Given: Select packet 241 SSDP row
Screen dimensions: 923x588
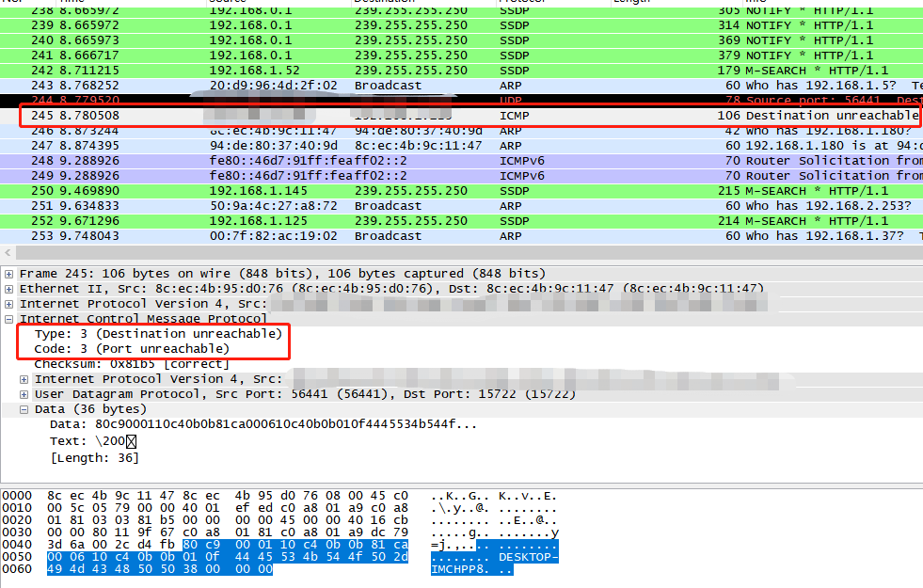Looking at the screenshot, I should pos(461,56).
